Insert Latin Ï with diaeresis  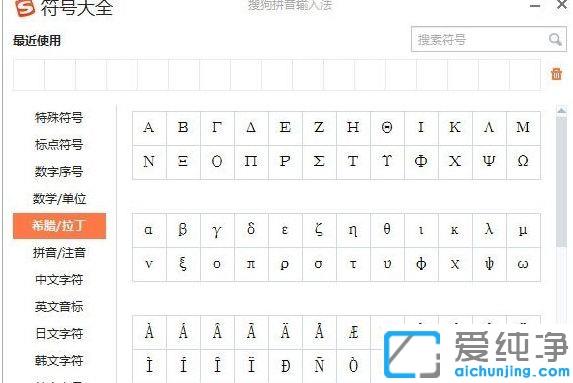point(251,366)
